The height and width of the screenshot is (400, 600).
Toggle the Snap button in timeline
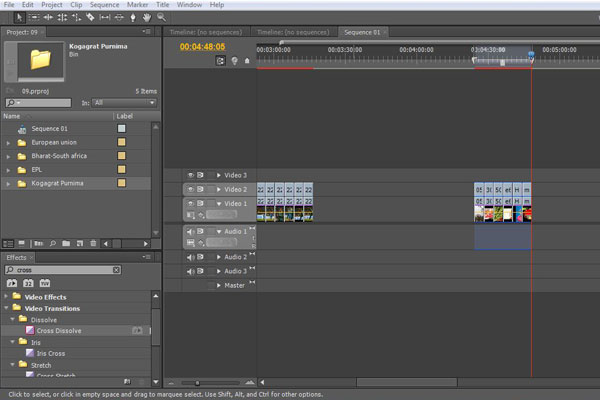(221, 60)
